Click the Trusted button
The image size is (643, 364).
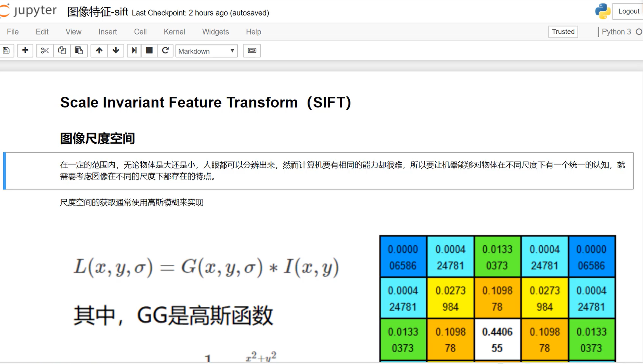pyautogui.click(x=563, y=32)
